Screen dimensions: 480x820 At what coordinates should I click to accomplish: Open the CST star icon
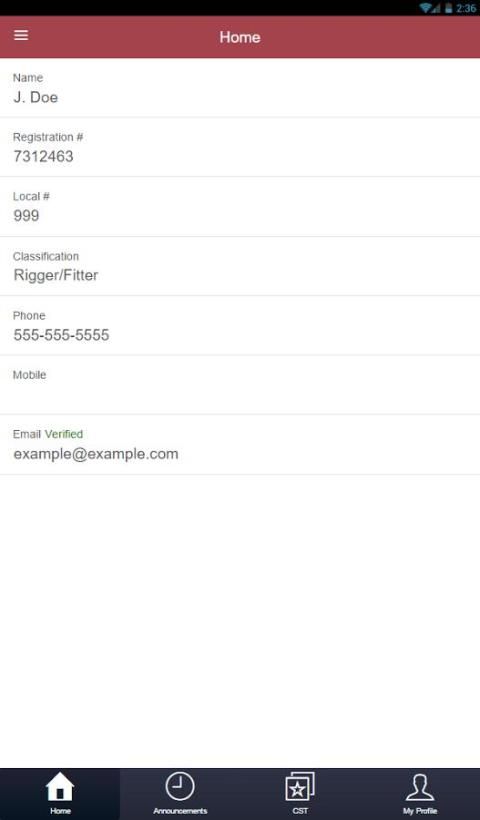tap(300, 786)
